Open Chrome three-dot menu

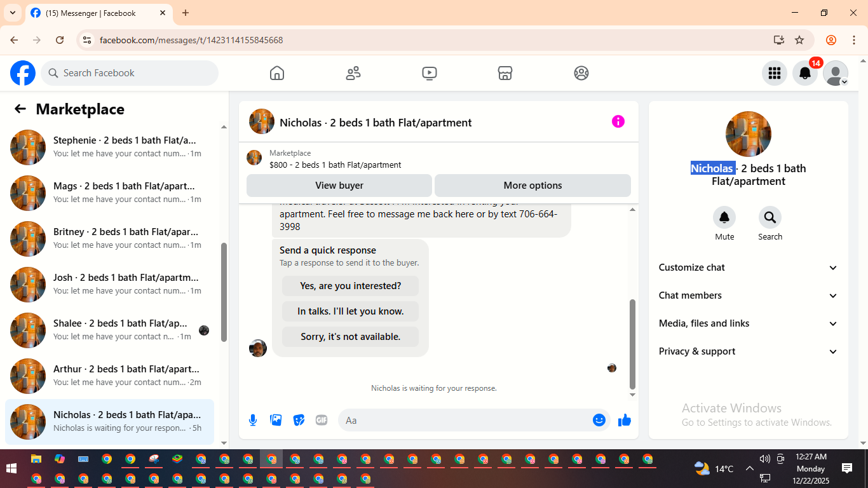854,40
